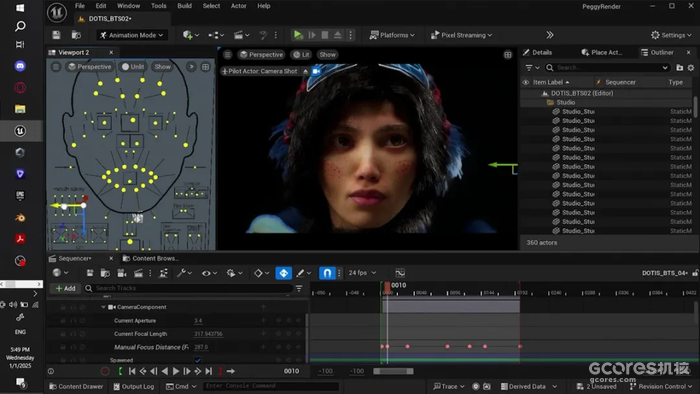Click the Discord icon in the Windows taskbar

tap(20, 66)
